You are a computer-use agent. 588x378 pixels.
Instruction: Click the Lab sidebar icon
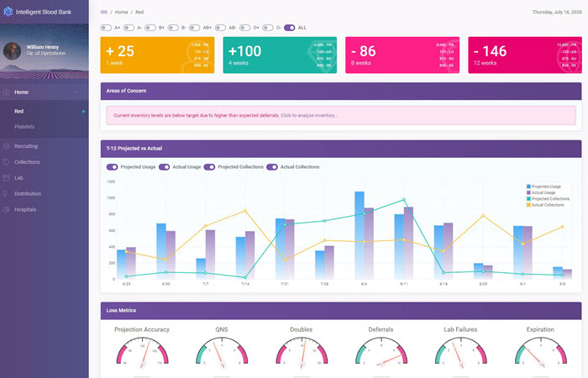click(x=6, y=178)
